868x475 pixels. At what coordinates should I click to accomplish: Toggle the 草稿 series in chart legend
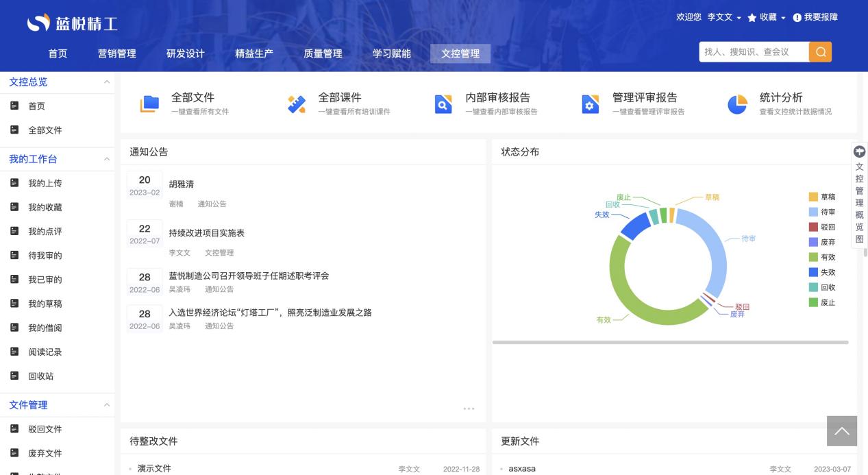point(824,197)
